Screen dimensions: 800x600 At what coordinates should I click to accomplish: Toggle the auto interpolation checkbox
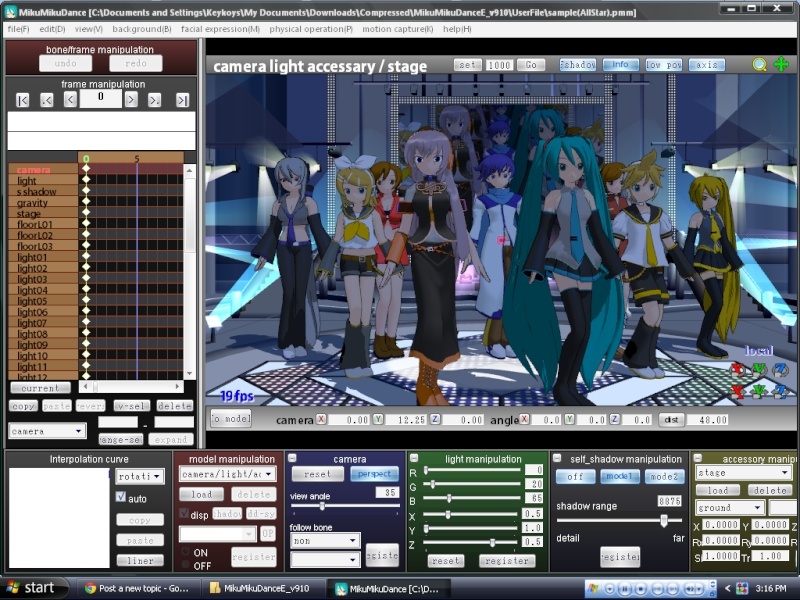pos(121,497)
